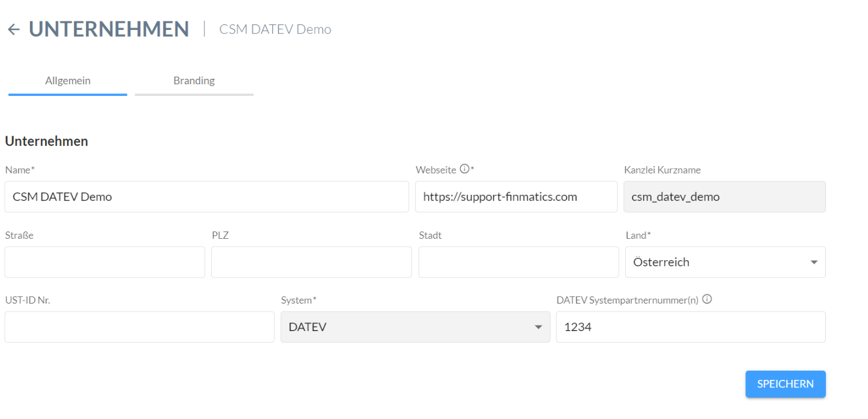Click the empty Stadt input field
Image resolution: width=868 pixels, height=419 pixels.
(x=519, y=262)
